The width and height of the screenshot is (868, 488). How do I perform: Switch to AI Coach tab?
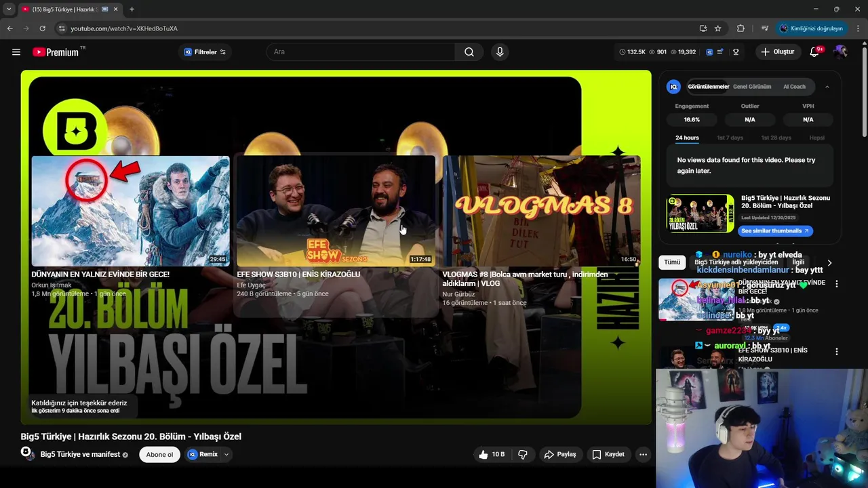pos(794,87)
